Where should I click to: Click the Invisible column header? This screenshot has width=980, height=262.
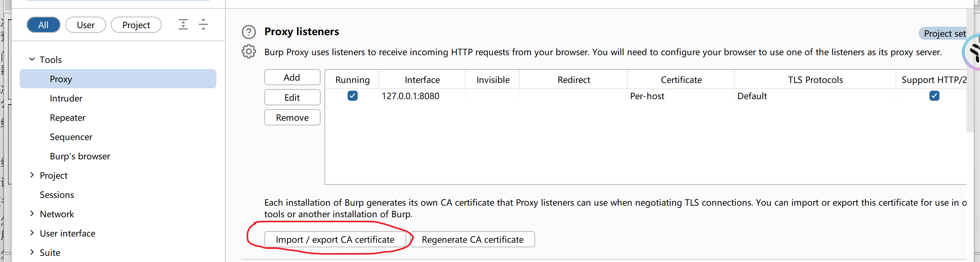(493, 79)
